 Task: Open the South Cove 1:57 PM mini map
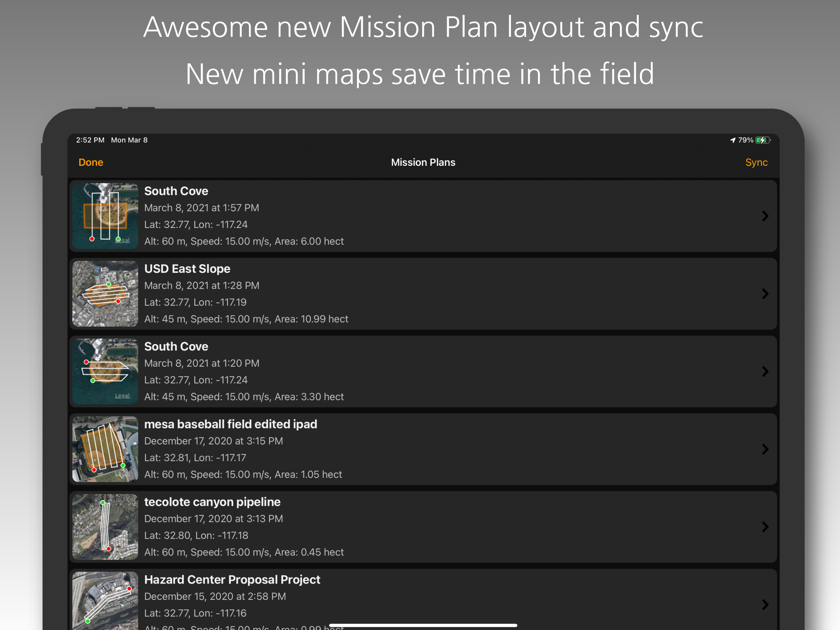105,216
